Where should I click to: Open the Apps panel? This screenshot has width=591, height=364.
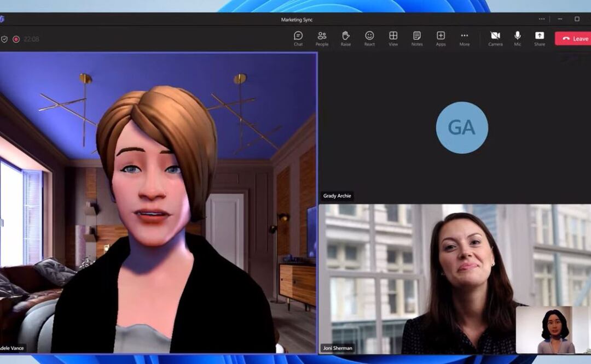441,38
